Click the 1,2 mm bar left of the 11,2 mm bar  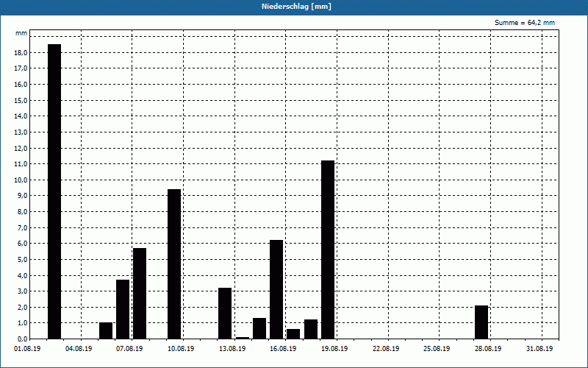coord(311,329)
